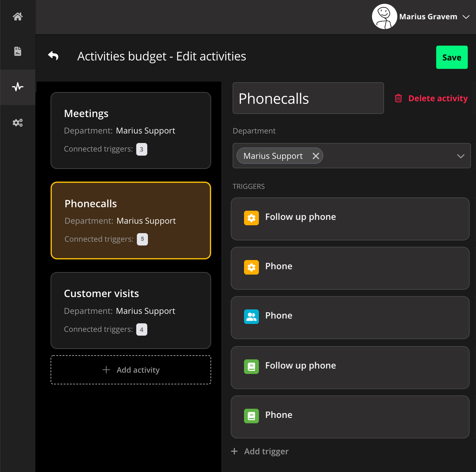Click the blue people icon on Phone trigger
The height and width of the screenshot is (472, 476).
point(251,317)
